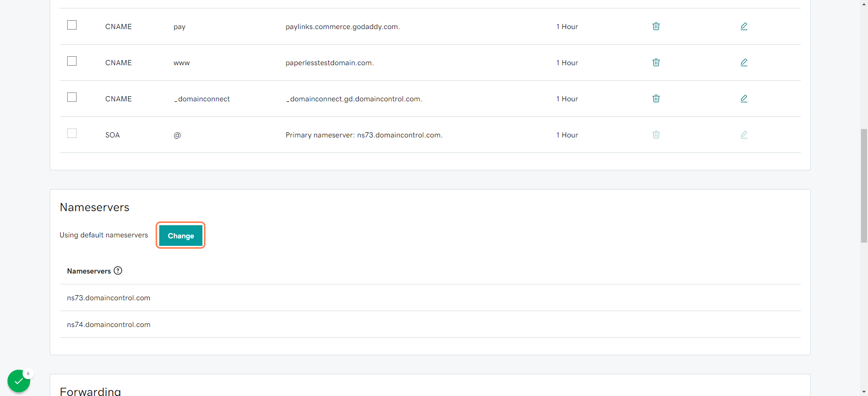Click the scrollbar down arrow

point(864,392)
